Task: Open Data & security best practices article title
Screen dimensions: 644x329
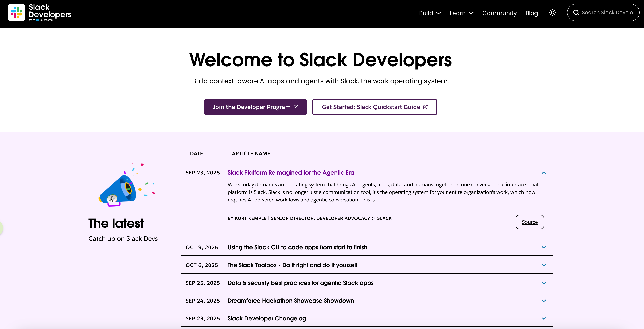Action: [300, 283]
